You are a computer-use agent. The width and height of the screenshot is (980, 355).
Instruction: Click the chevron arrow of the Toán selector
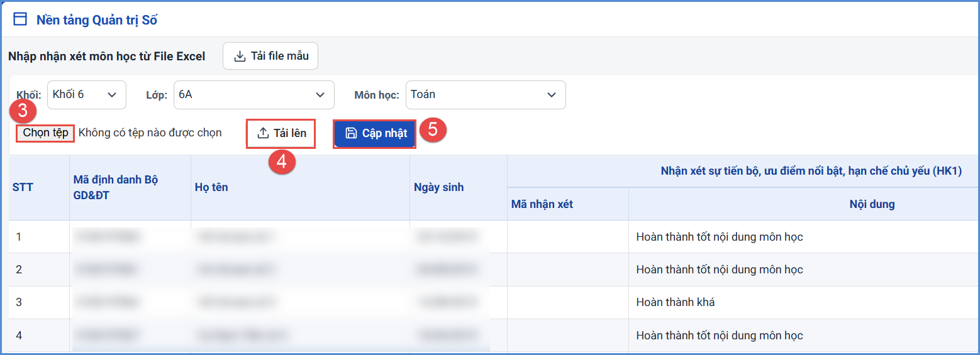tap(552, 95)
